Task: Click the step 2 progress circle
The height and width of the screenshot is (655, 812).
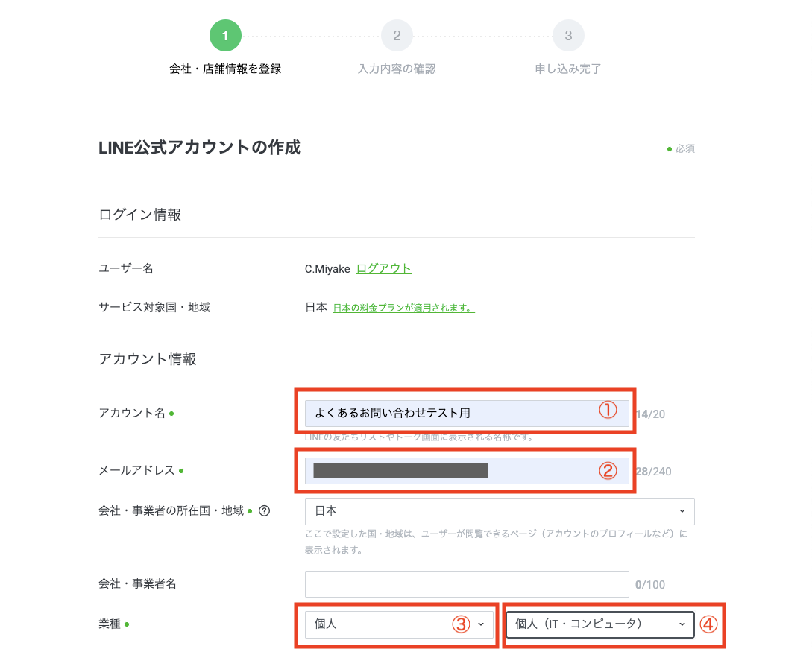Action: tap(396, 35)
